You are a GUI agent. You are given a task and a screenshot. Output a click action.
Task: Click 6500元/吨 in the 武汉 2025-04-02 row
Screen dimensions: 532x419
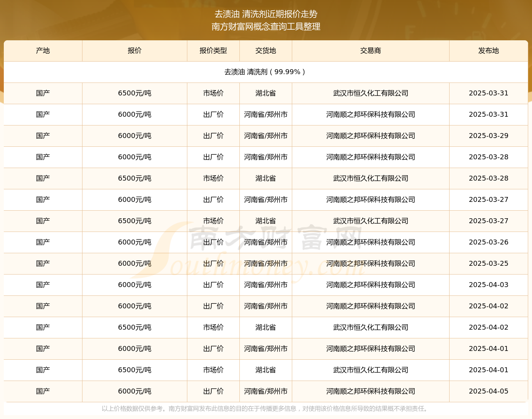pyautogui.click(x=135, y=327)
